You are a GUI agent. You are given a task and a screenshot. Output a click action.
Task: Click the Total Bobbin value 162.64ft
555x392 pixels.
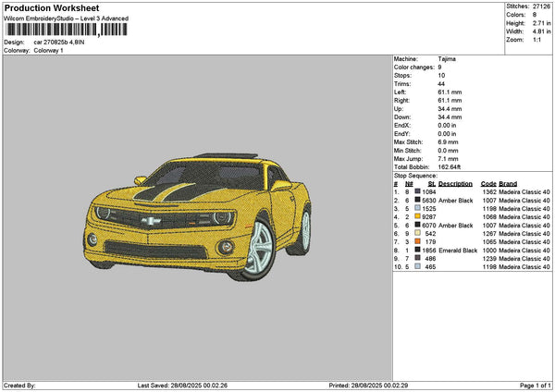point(451,166)
